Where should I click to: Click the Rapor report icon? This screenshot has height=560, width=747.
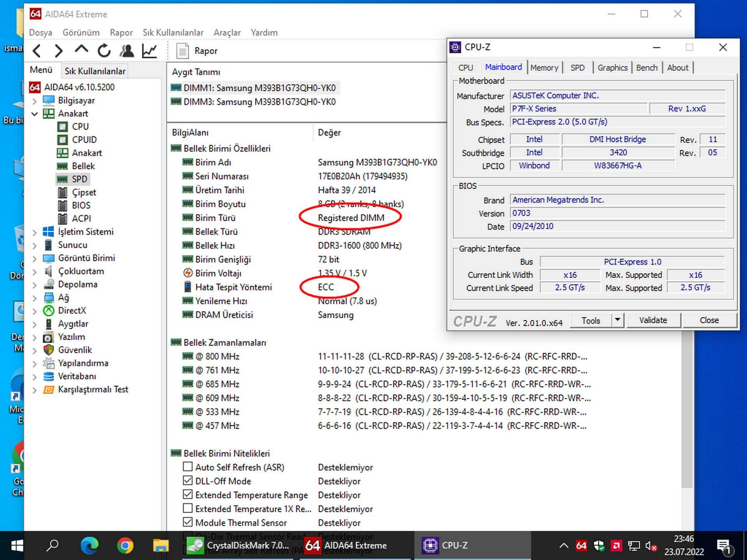coord(182,51)
